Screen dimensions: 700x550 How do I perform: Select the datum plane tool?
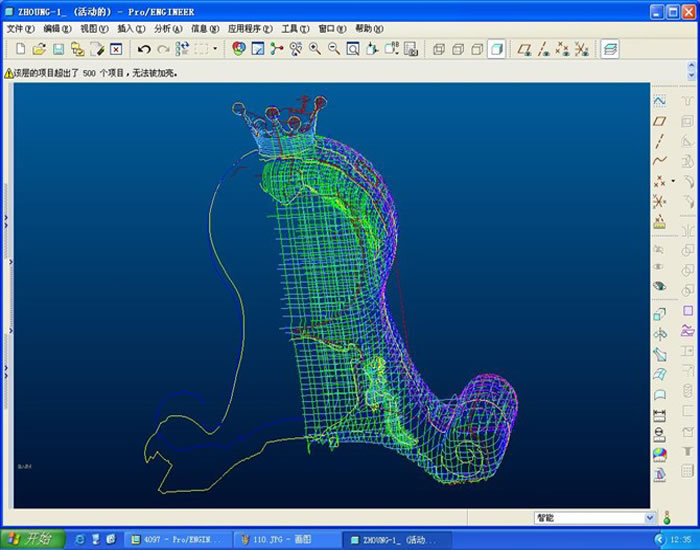(659, 121)
